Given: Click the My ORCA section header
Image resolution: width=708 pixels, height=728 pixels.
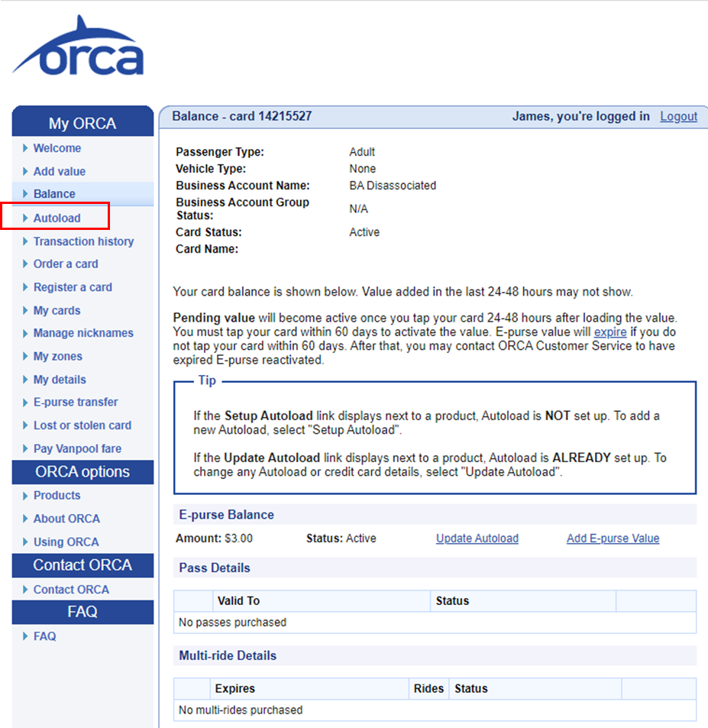Looking at the screenshot, I should click(x=82, y=123).
